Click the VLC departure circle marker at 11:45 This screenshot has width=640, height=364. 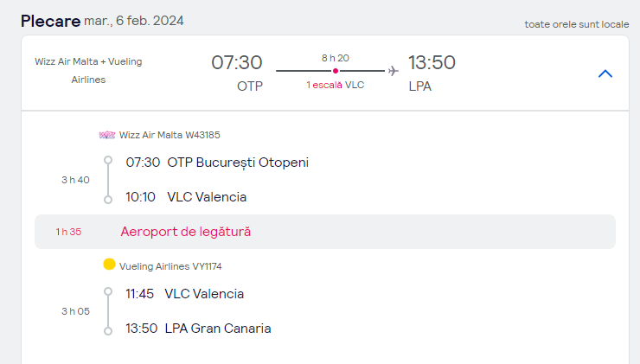click(x=108, y=291)
